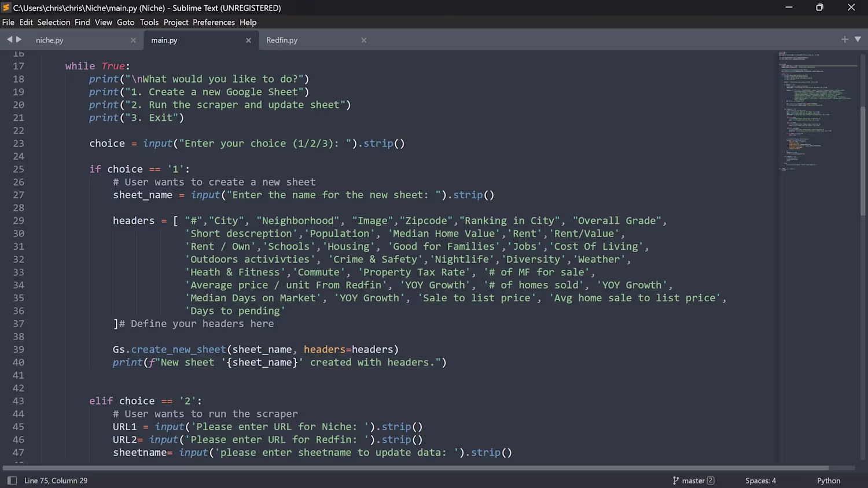
Task: Click the headers variable on line 29
Action: (x=134, y=220)
